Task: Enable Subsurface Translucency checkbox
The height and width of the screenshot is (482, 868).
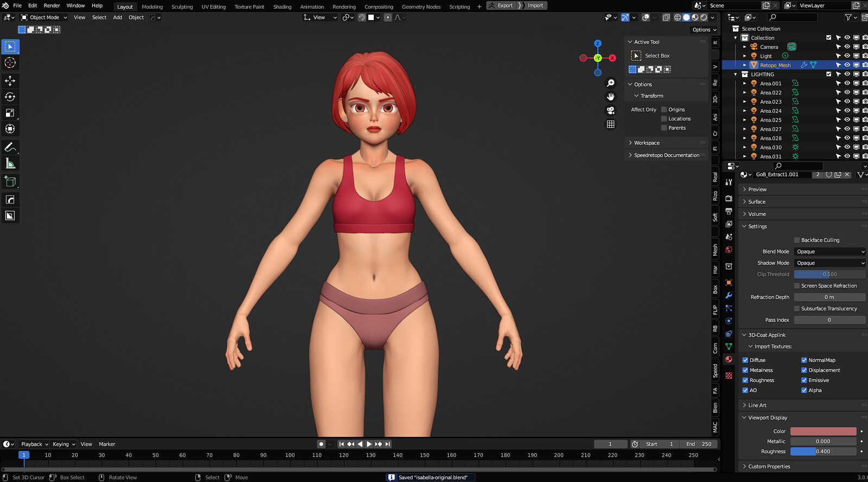Action: 797,308
